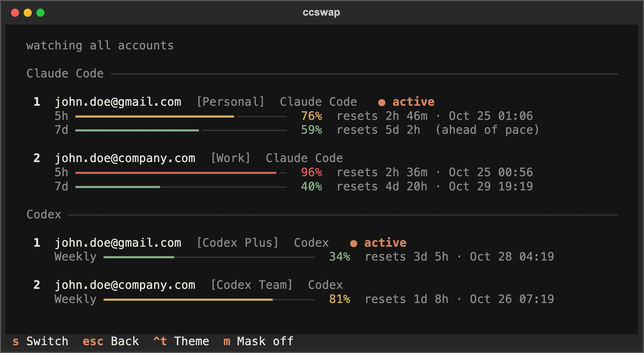The width and height of the screenshot is (644, 353).
Task: Click the active status text for the Personal account
Action: coord(413,102)
